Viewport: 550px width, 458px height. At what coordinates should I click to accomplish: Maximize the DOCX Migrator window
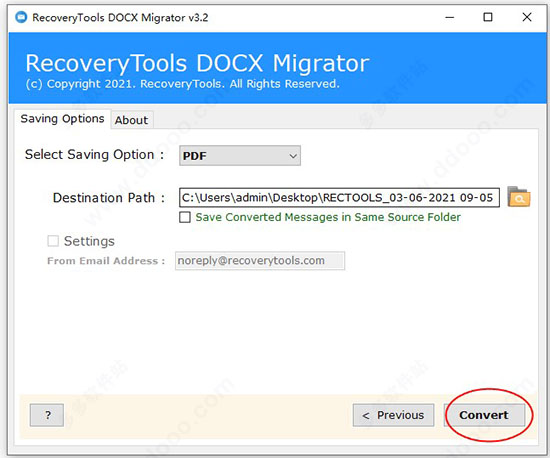pos(488,17)
